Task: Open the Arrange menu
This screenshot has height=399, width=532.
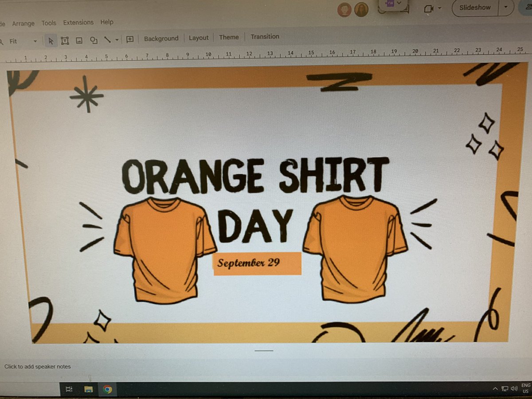Action: coord(23,23)
